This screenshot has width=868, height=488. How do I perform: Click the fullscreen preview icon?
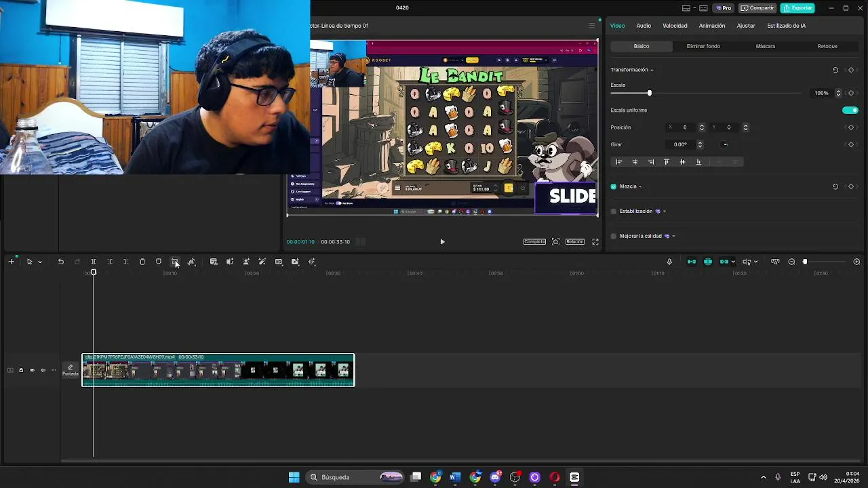[595, 242]
